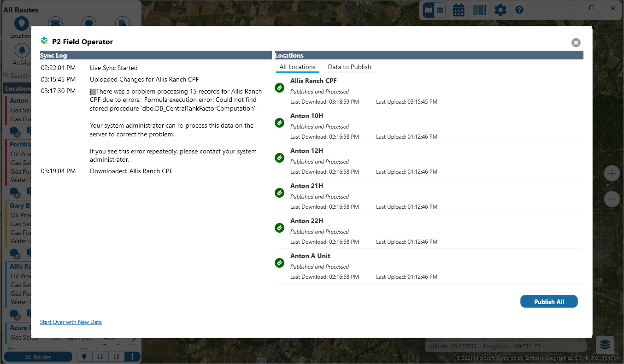Click the map layers icon
Viewport: 624px width, 364px height.
click(x=605, y=344)
